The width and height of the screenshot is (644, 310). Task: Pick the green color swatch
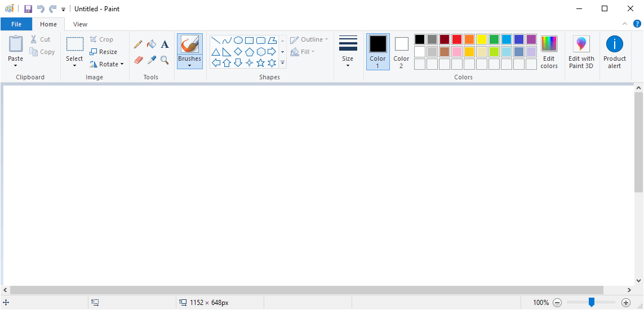click(x=494, y=39)
